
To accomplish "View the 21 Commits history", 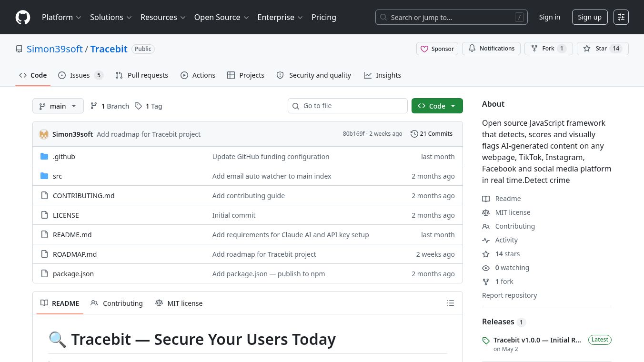I will [x=432, y=134].
